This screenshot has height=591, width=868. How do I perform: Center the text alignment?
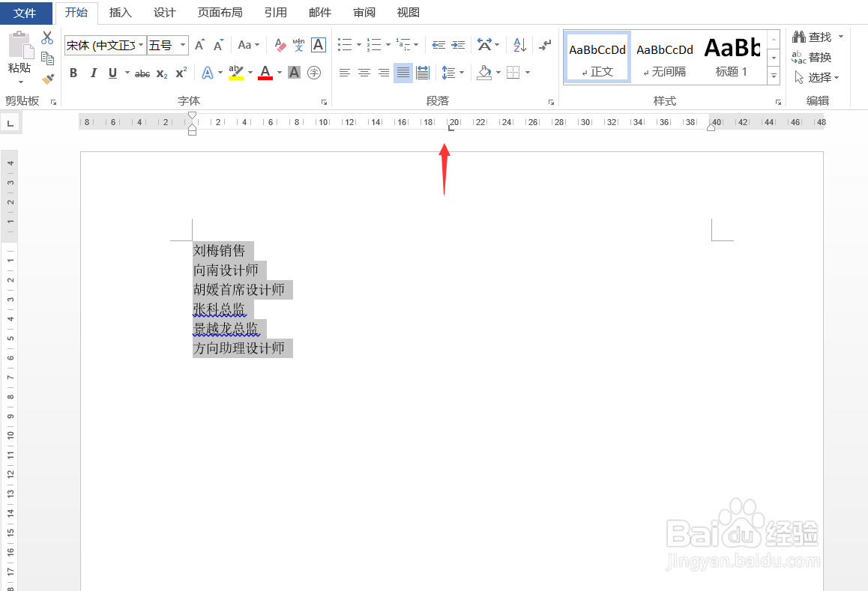(x=364, y=73)
